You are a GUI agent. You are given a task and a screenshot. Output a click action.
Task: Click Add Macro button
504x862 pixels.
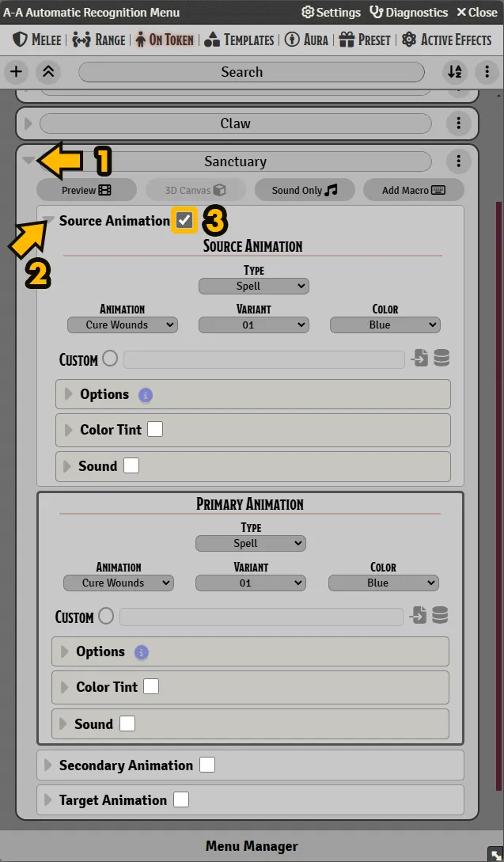[413, 190]
